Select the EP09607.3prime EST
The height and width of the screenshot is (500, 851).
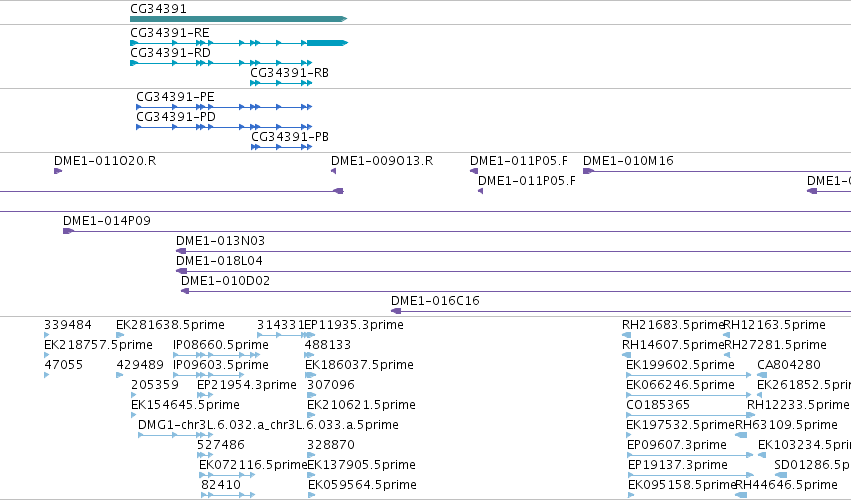690,455
